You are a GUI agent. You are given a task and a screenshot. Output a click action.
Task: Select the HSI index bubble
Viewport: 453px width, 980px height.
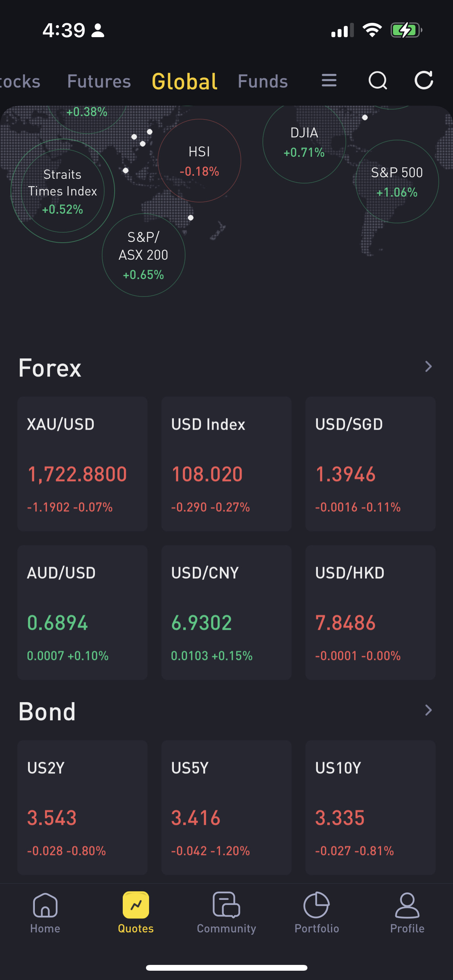click(199, 161)
